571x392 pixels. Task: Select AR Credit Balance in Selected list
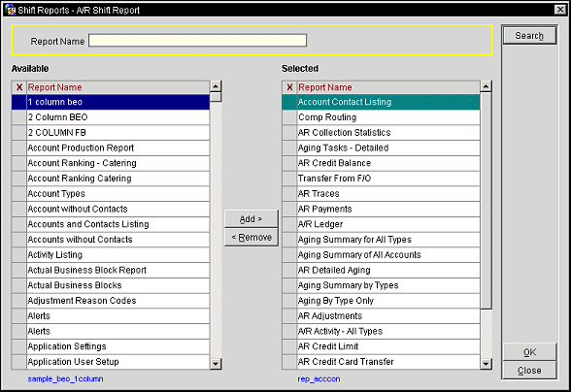[x=388, y=163]
